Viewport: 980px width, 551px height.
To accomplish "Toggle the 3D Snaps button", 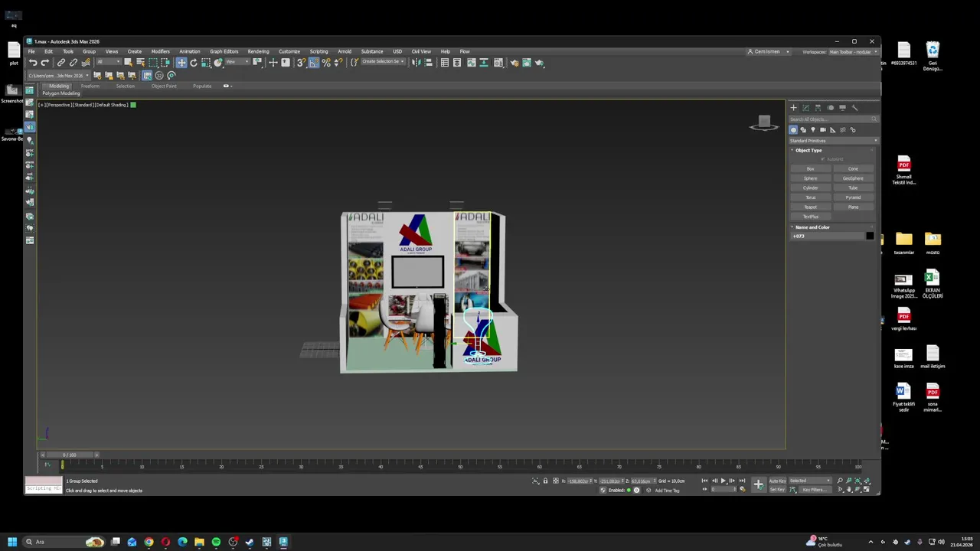I will tap(301, 63).
